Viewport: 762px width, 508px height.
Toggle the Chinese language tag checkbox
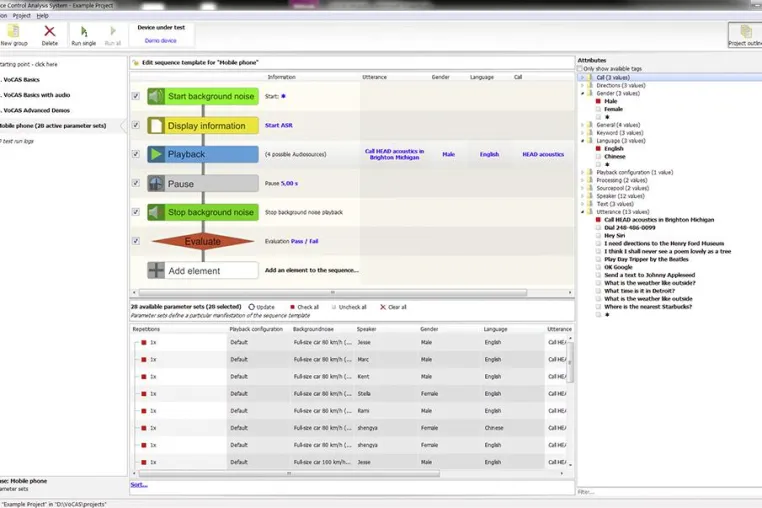598,157
